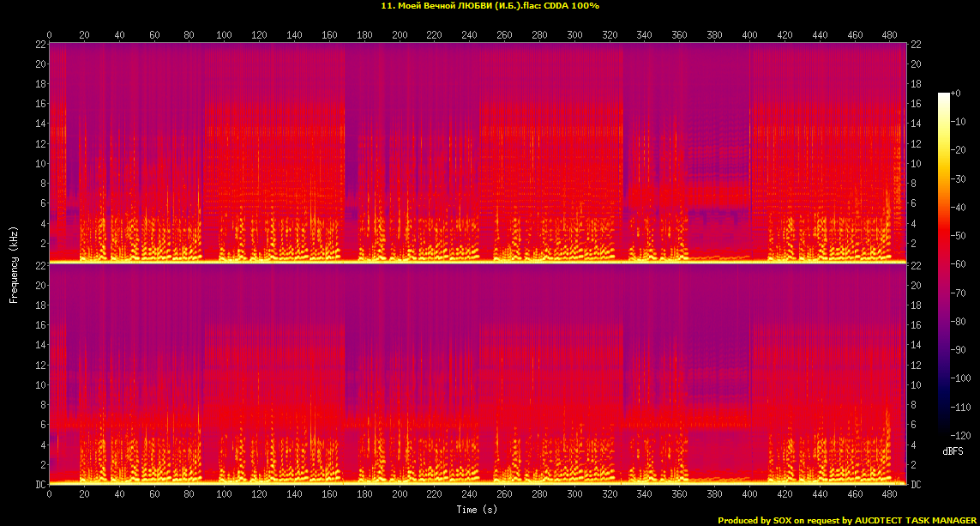Click the DC label on left frequency axis
The height and width of the screenshot is (526, 980).
coord(39,485)
